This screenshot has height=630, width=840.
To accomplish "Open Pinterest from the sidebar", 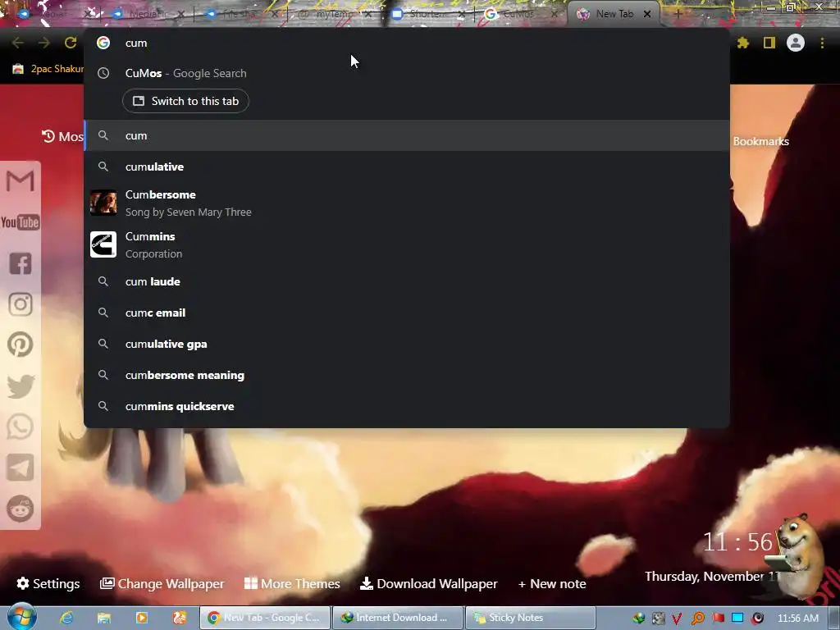I will pos(21,345).
